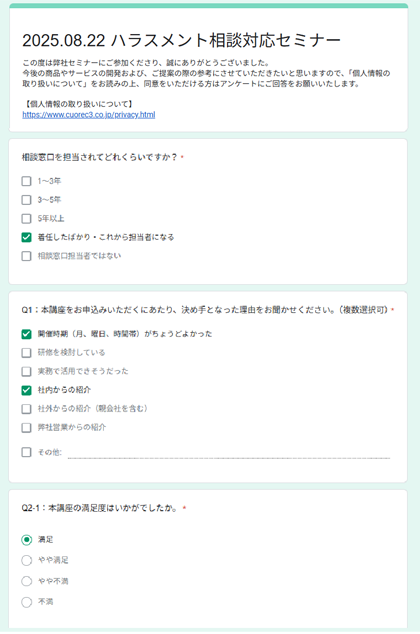Check the 3～5年 option

(x=26, y=200)
